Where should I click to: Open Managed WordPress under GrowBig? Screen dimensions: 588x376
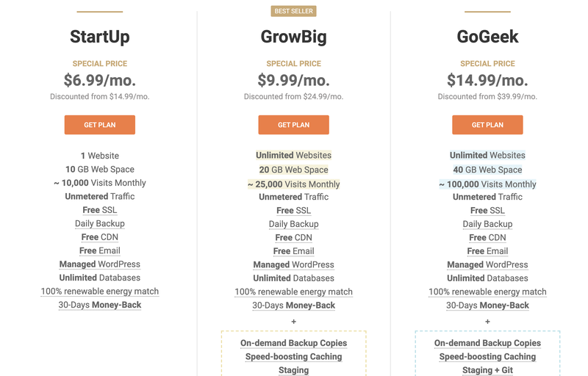point(293,264)
